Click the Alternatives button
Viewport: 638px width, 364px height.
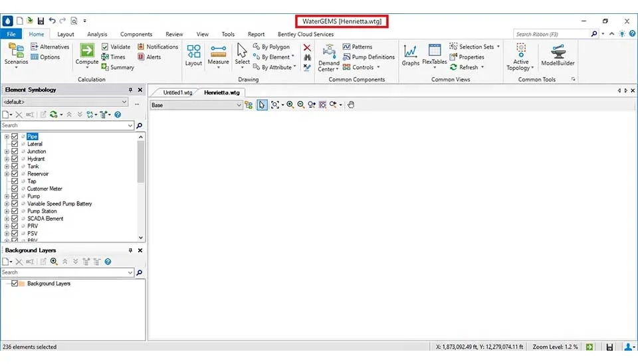pos(50,46)
